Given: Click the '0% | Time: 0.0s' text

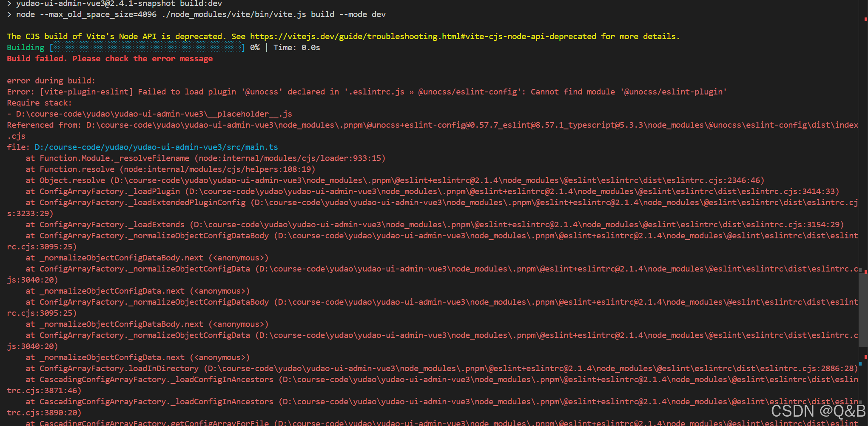Looking at the screenshot, I should 285,48.
